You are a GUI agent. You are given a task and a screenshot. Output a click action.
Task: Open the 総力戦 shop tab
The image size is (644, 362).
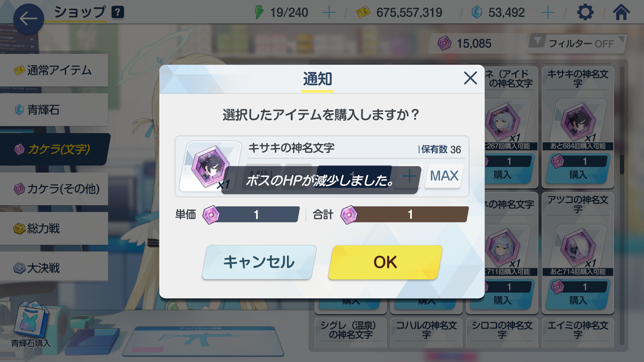point(54,228)
